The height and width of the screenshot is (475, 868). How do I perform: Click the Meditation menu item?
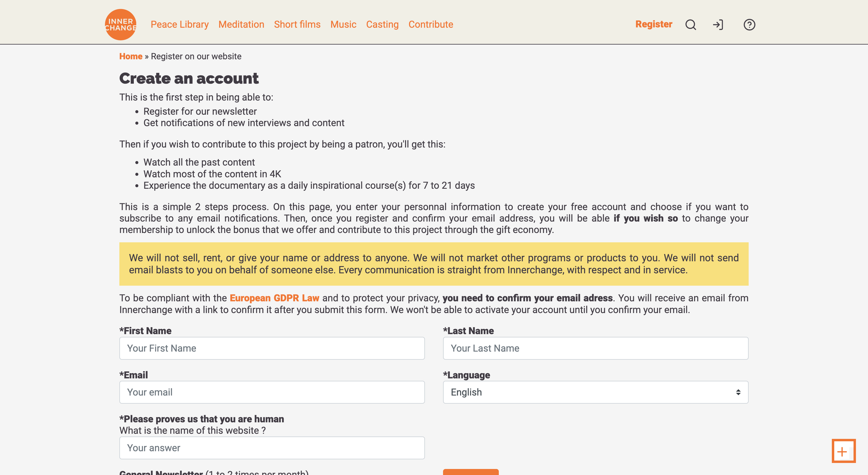[241, 25]
